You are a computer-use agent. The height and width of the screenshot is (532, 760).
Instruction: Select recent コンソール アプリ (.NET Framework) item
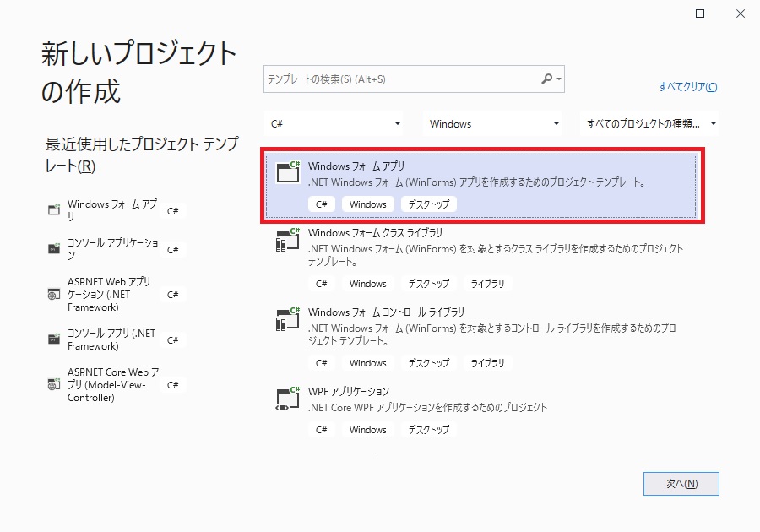pyautogui.click(x=111, y=339)
